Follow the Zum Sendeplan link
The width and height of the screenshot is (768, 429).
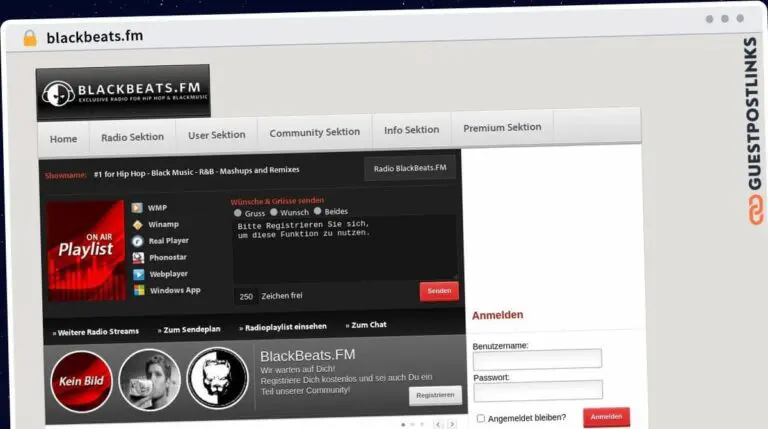189,330
